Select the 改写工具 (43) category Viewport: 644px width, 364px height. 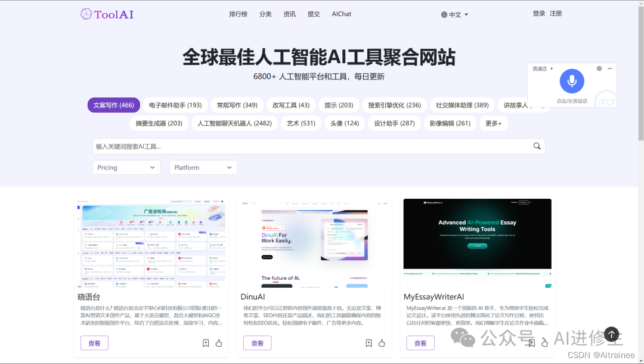(x=291, y=105)
